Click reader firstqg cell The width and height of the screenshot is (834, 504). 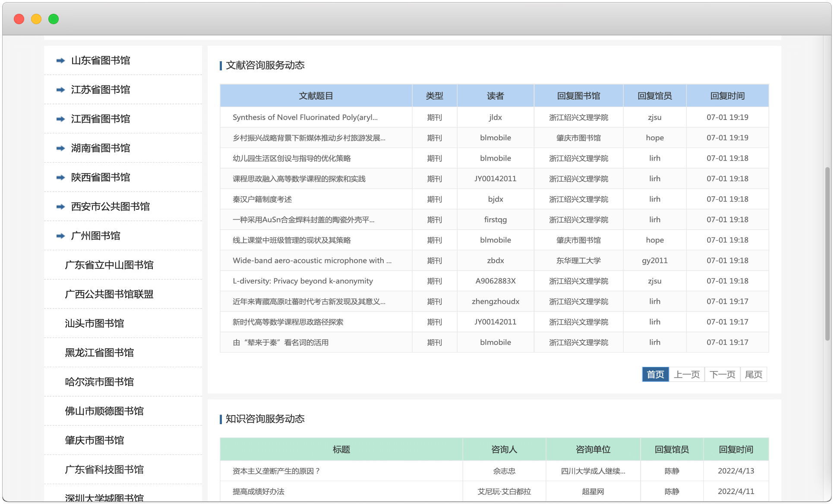tap(496, 220)
